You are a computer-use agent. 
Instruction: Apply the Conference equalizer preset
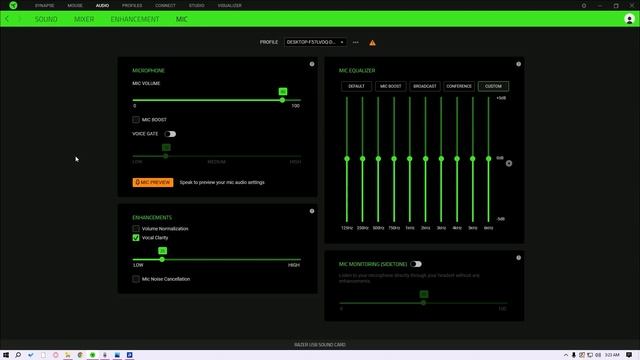tap(459, 86)
